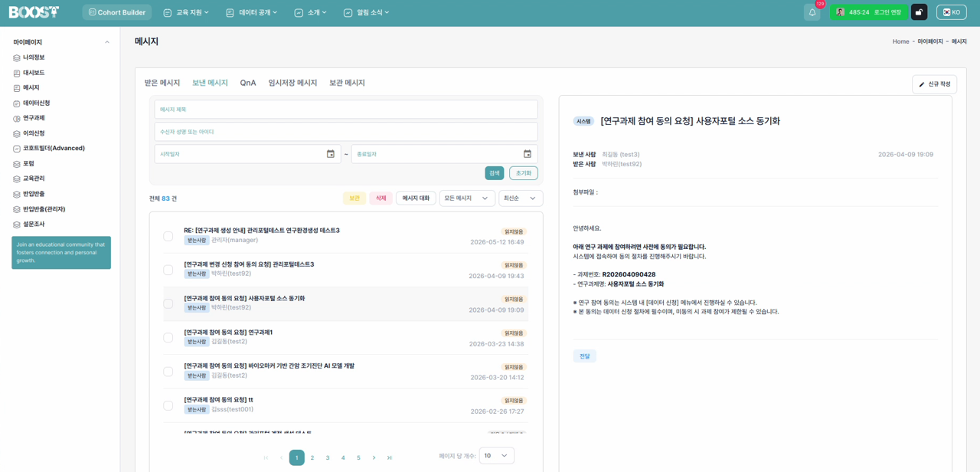Switch to the 보관 메시지 tab

point(347,83)
